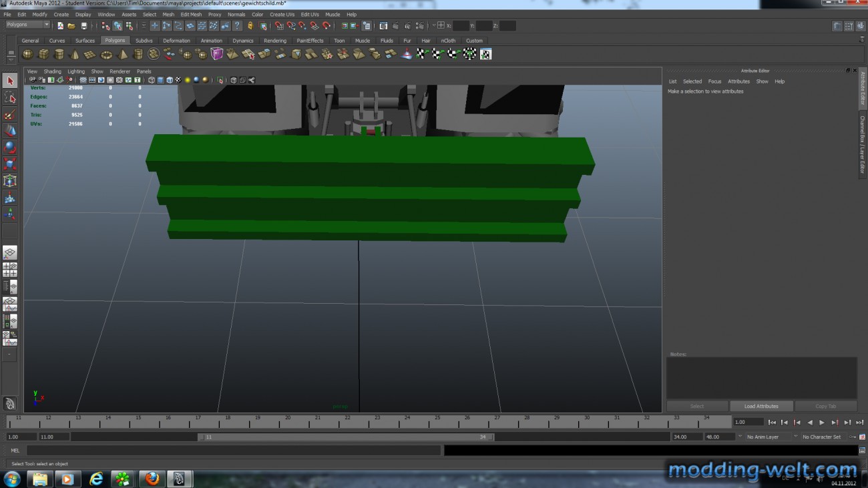Click the current time field showing 1.00

click(x=748, y=422)
